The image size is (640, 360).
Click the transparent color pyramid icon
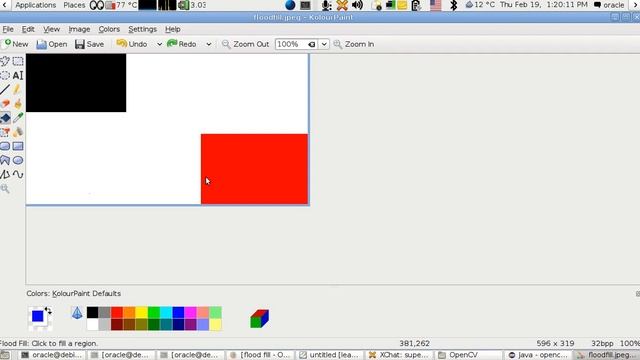click(77, 313)
